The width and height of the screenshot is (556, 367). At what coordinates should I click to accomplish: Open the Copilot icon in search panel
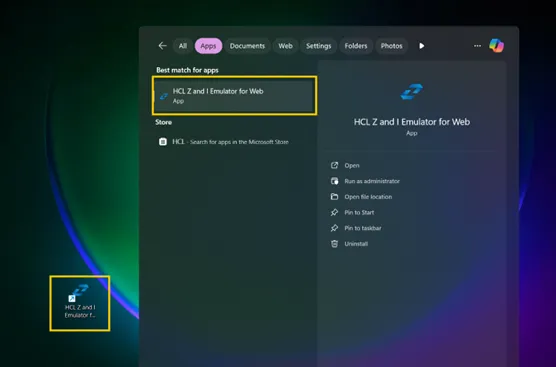[496, 45]
